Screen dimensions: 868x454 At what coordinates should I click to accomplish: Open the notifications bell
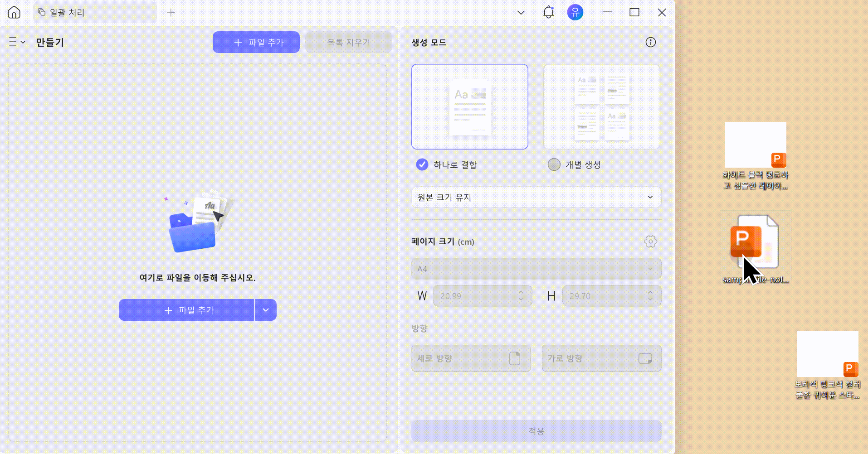[x=548, y=12]
